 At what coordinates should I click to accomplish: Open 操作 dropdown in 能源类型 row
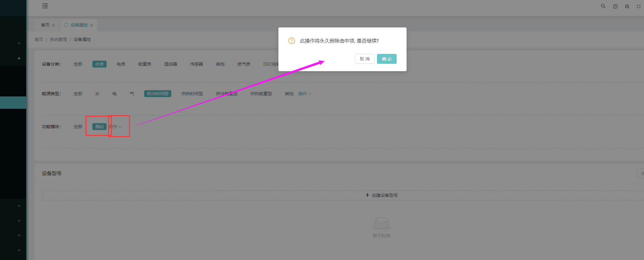pos(305,94)
